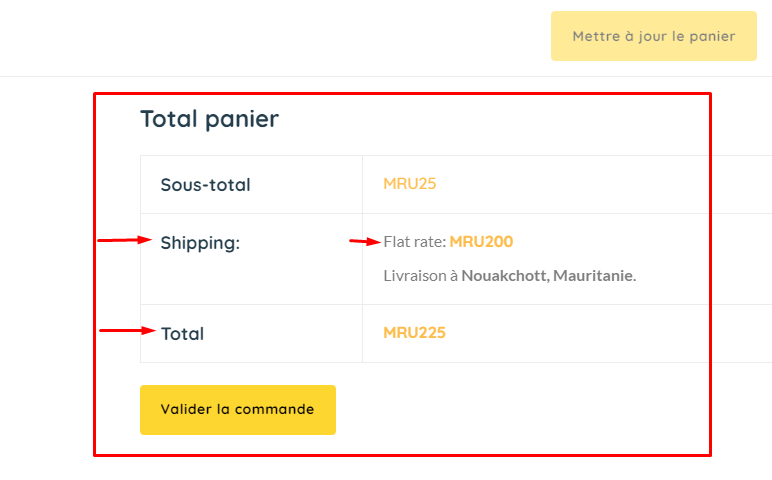Click the MRU200 shipping cost
This screenshot has width=772, height=480.
pos(481,242)
